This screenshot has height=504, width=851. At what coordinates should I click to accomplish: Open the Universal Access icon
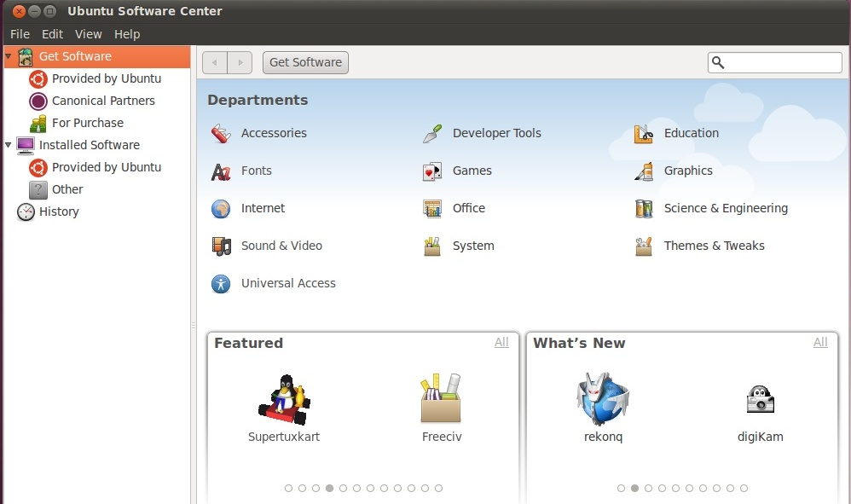point(221,284)
